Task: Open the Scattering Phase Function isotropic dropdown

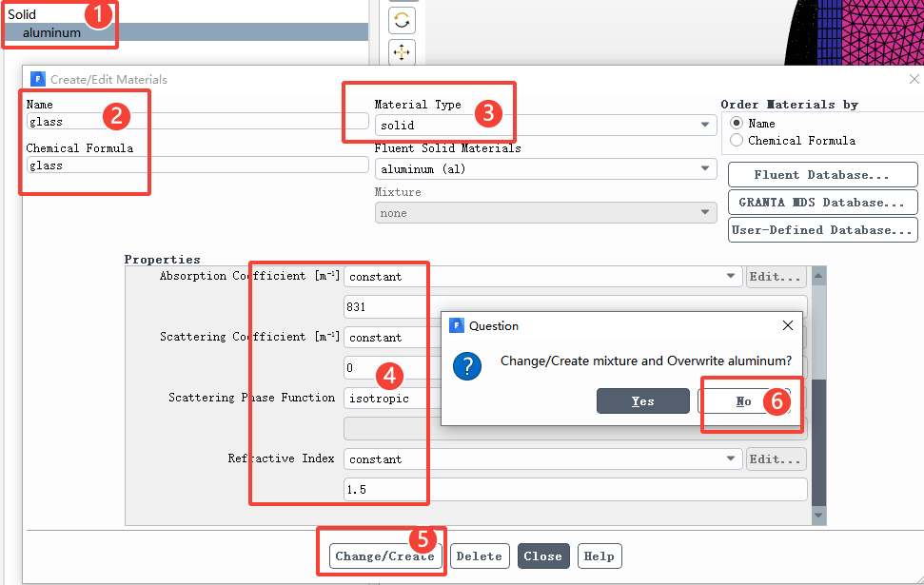Action: pyautogui.click(x=392, y=399)
